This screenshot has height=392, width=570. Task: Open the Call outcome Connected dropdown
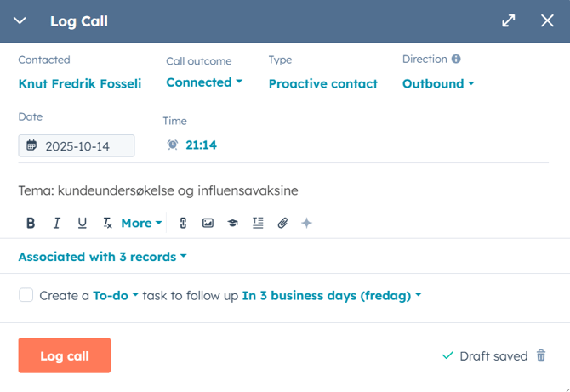204,82
